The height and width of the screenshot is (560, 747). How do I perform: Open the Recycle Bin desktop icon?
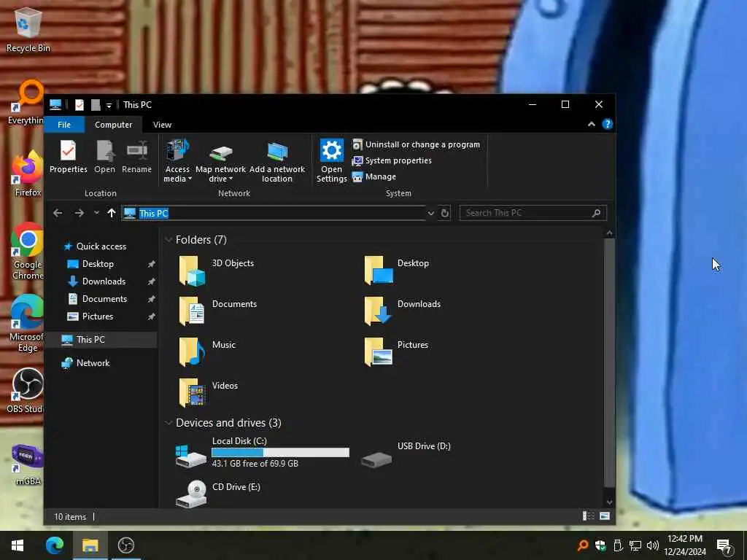click(x=28, y=30)
